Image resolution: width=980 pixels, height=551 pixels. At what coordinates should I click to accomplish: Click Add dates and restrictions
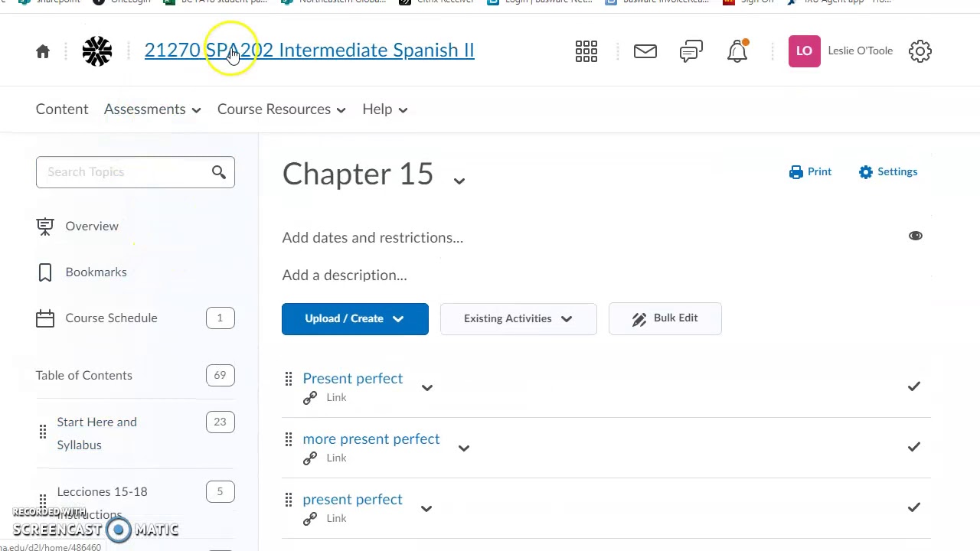point(373,237)
